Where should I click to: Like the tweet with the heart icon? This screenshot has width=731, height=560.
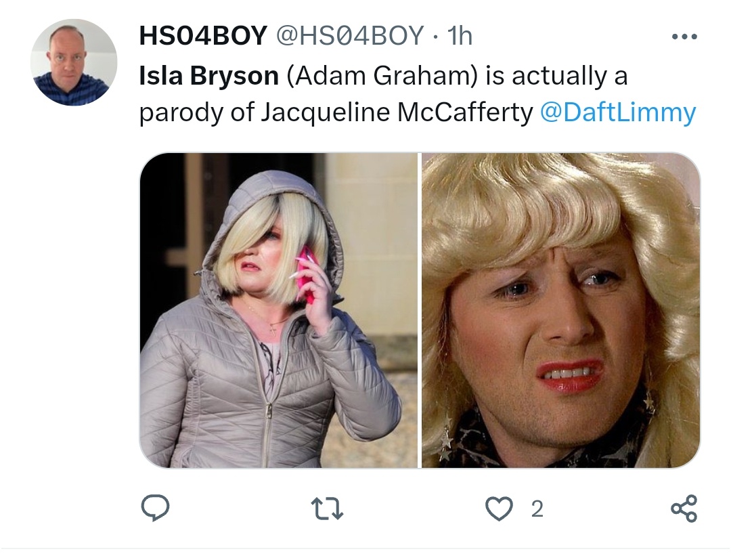499,509
